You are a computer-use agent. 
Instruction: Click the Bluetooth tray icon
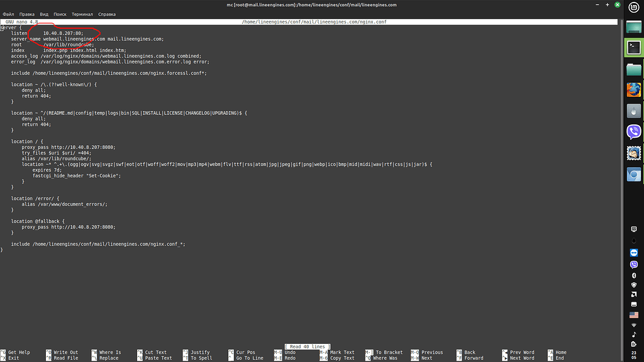tap(634, 275)
